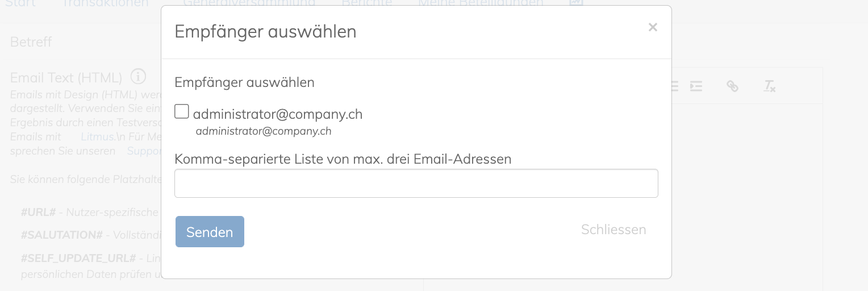Click the administrator@company.ch recipient label
Image resolution: width=868 pixels, height=291 pixels.
click(x=278, y=114)
